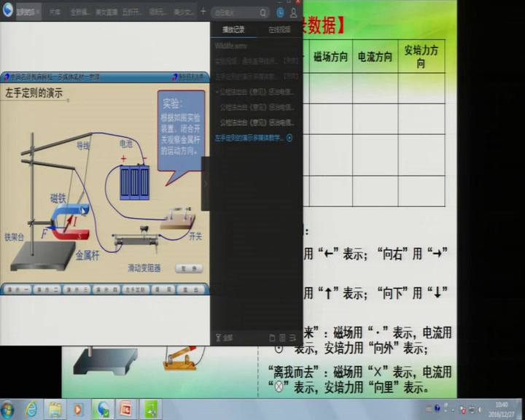Screen dimensions: 525x420
Task: Open the user account icon
Action: 293,12
